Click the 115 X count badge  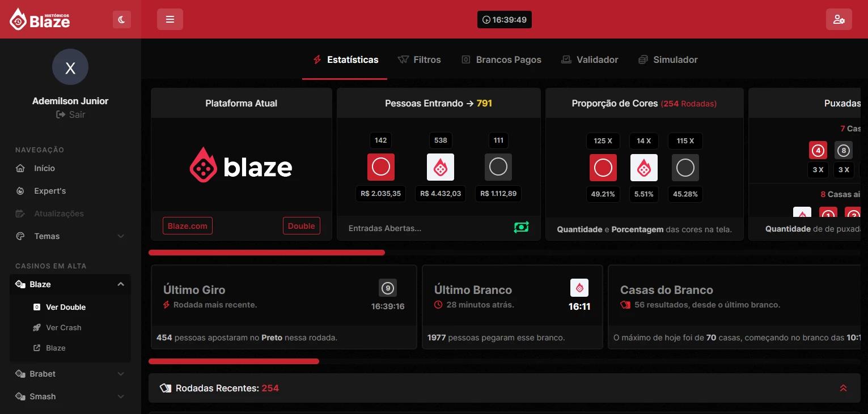pyautogui.click(x=685, y=141)
